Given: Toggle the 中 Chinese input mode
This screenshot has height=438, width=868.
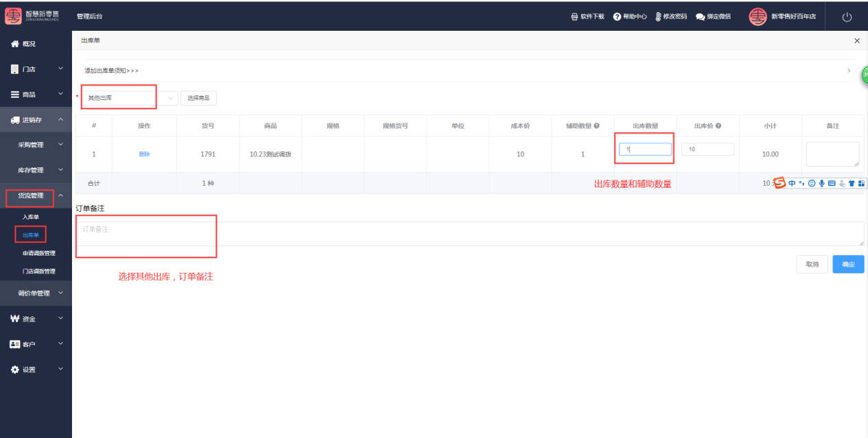Looking at the screenshot, I should 792,183.
